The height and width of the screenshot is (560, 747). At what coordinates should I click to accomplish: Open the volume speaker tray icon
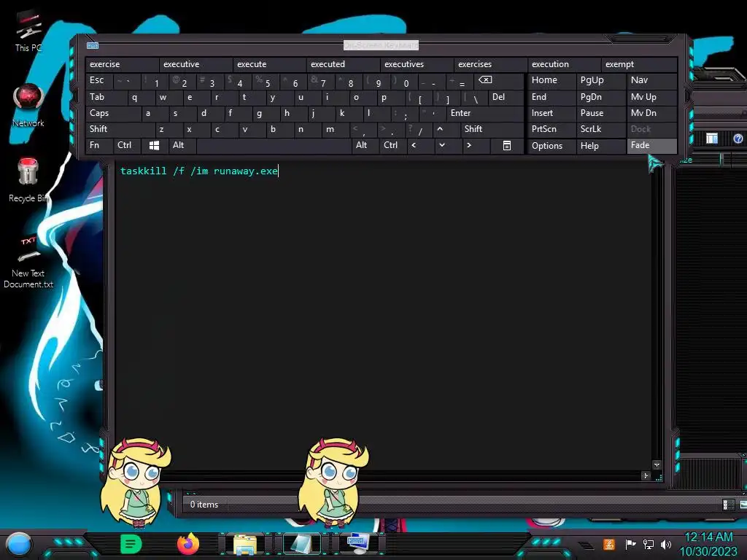tap(666, 544)
